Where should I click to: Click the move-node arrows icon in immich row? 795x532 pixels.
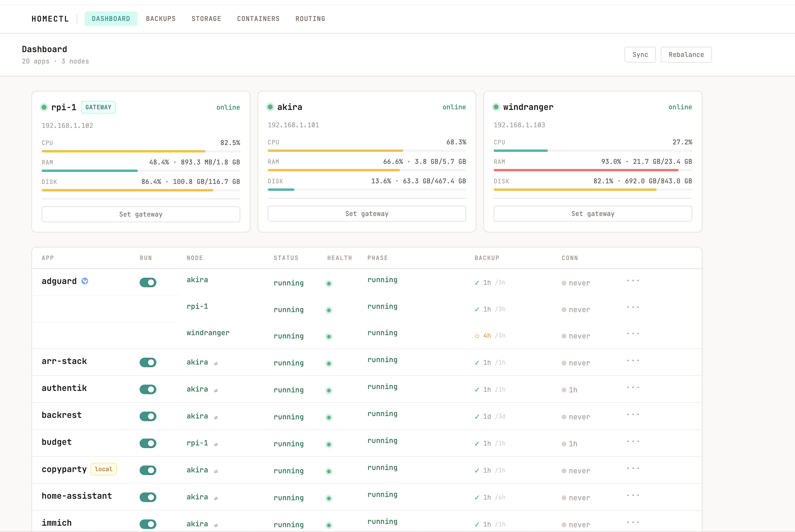coord(216,525)
